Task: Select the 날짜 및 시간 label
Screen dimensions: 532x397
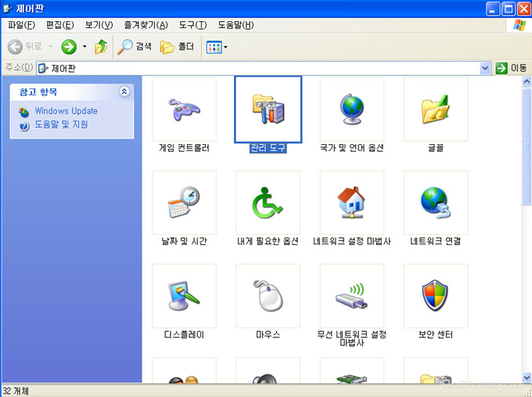Action: point(184,241)
